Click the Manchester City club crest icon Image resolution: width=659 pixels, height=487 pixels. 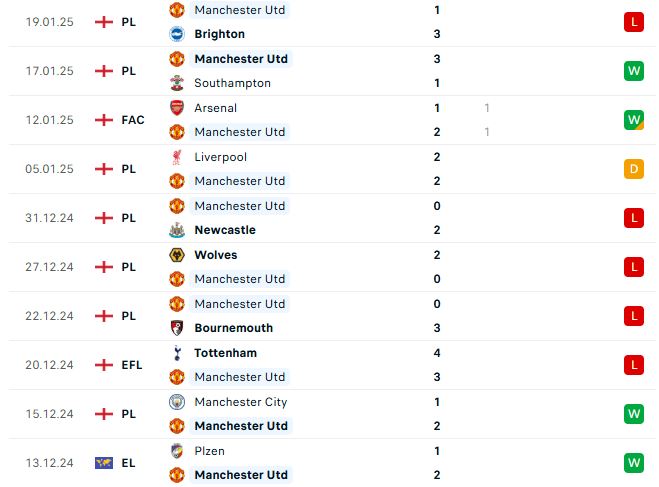pyautogui.click(x=177, y=402)
